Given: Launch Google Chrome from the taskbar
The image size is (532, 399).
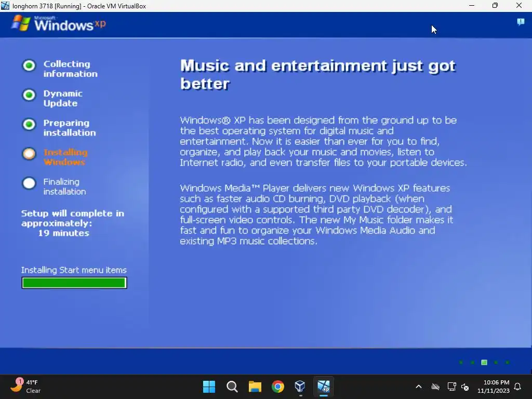Looking at the screenshot, I should point(278,387).
